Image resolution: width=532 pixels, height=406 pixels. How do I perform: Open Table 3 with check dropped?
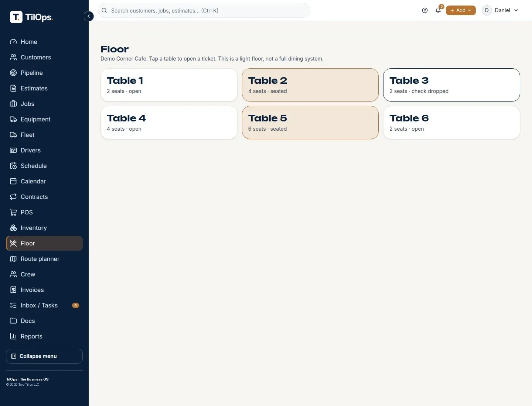pos(451,85)
